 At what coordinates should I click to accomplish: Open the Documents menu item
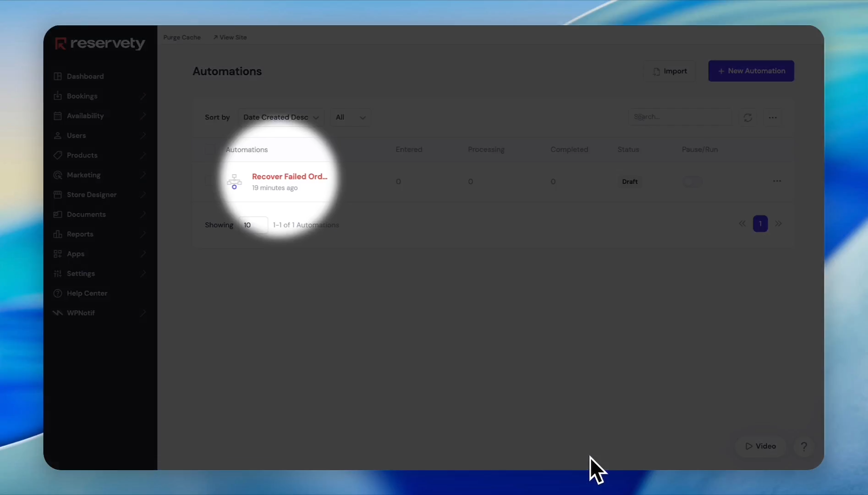pyautogui.click(x=86, y=214)
